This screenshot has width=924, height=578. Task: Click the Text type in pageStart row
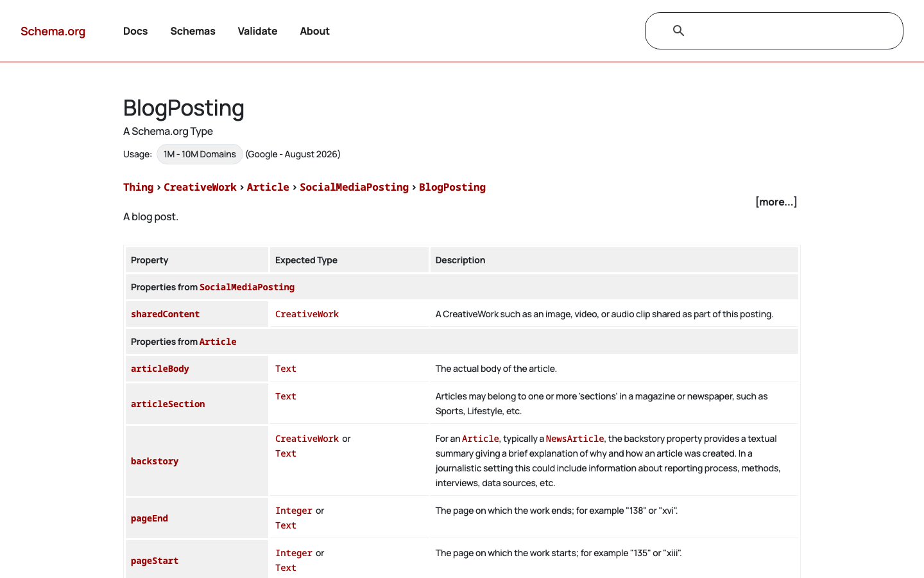coord(286,568)
